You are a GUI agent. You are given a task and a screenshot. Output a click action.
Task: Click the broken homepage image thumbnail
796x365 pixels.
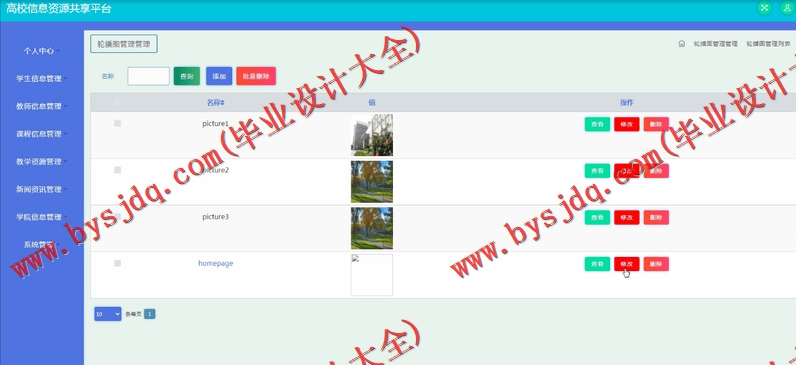pos(372,275)
